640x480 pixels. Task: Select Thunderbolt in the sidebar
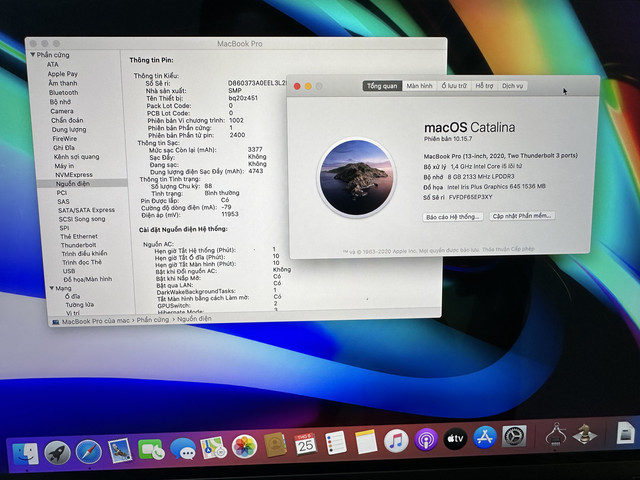[78, 245]
